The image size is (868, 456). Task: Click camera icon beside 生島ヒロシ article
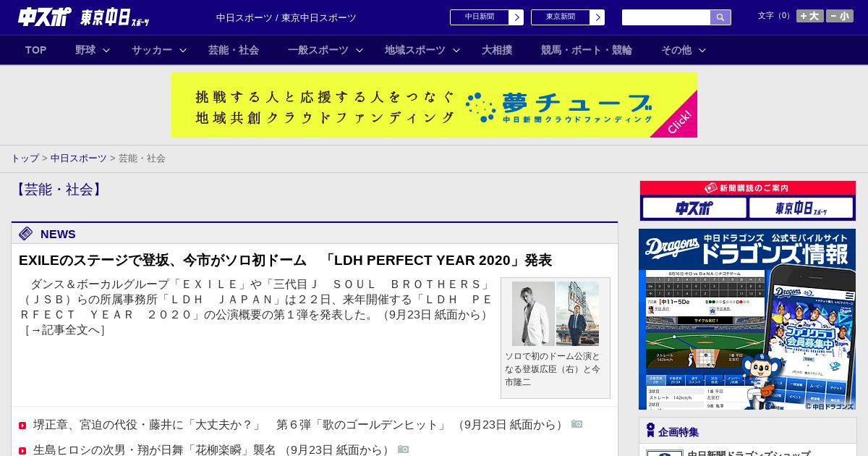[403, 449]
